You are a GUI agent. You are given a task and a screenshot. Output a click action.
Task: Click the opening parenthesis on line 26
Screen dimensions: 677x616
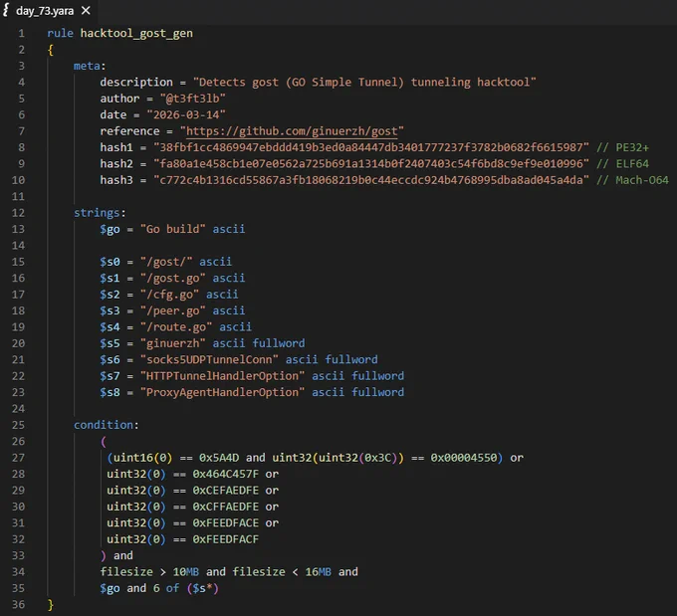[x=104, y=442]
